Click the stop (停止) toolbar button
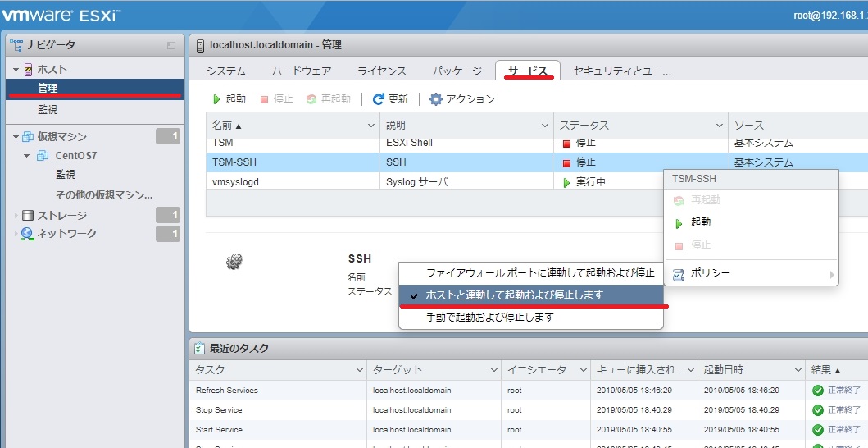This screenshot has width=868, height=448. coord(276,99)
